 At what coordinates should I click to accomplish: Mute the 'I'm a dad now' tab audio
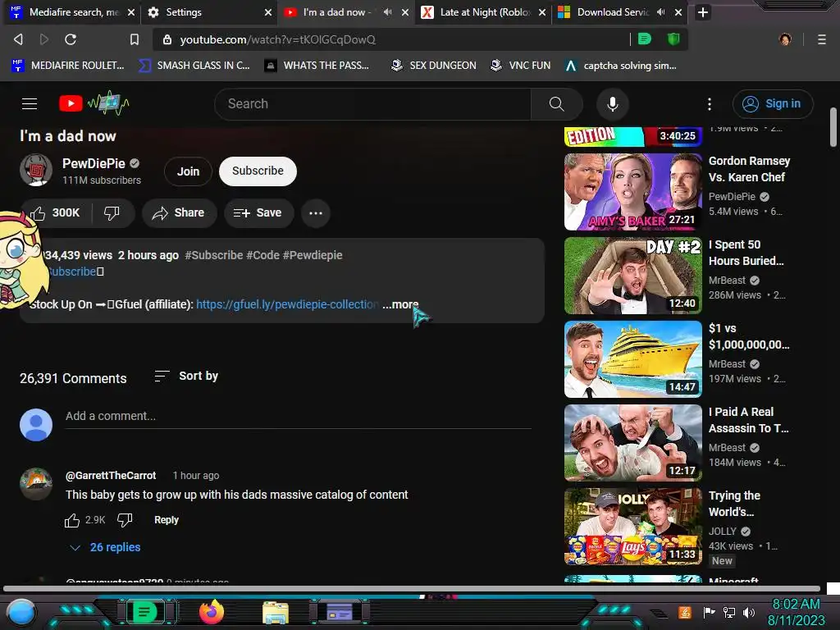387,11
